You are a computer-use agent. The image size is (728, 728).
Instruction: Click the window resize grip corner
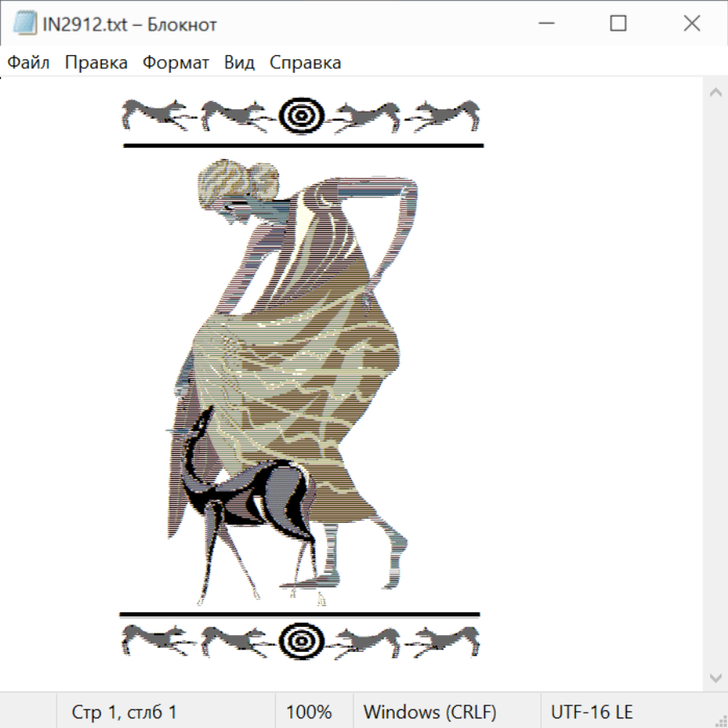click(x=720, y=720)
